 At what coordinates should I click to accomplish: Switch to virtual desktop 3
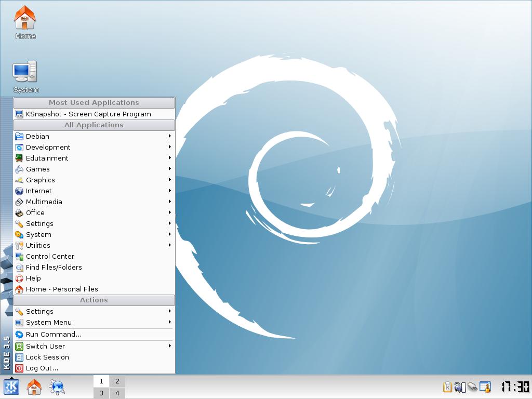click(x=101, y=393)
